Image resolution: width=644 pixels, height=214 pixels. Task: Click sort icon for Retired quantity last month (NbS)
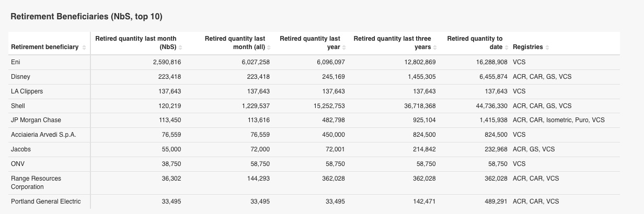(x=180, y=47)
